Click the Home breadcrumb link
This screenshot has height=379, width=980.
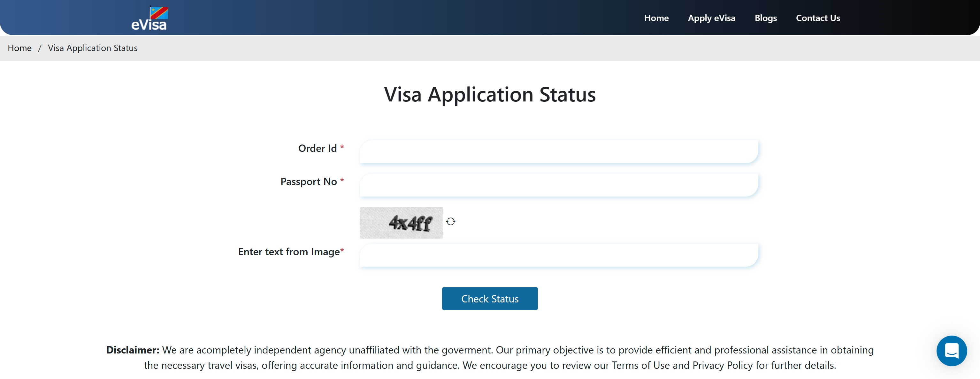coord(20,48)
